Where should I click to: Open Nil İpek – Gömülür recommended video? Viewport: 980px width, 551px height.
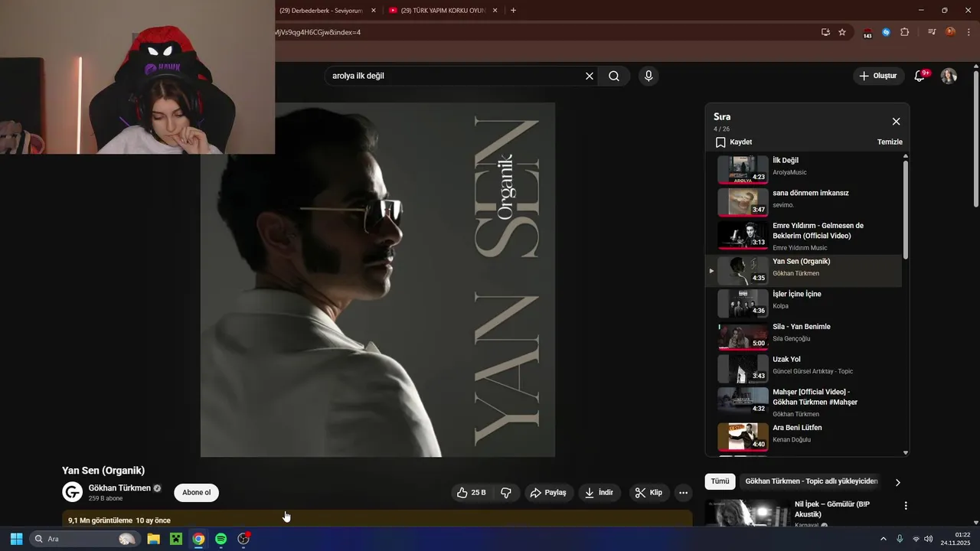[x=831, y=509]
